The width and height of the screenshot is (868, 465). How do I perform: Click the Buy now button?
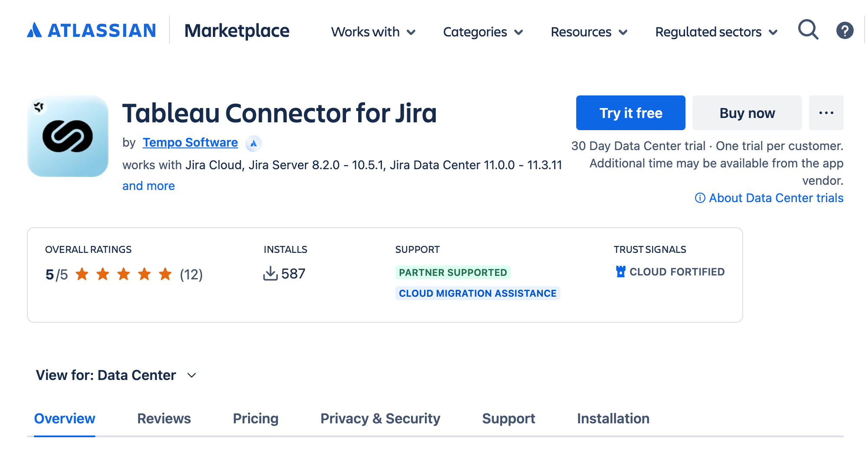pos(747,113)
